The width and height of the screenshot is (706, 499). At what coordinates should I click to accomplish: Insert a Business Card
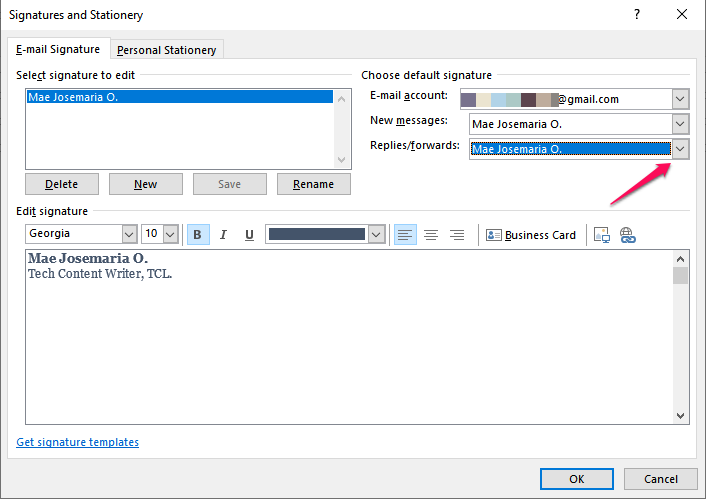531,235
